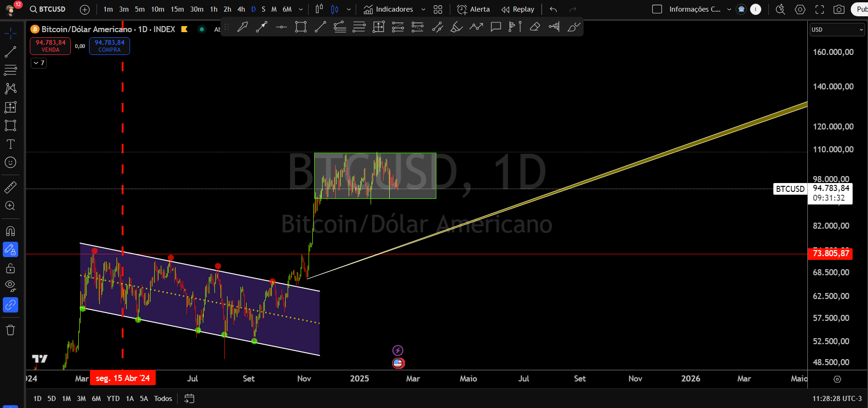Image resolution: width=868 pixels, height=408 pixels.
Task: Select the Text tool in left sidebar
Action: (10, 144)
